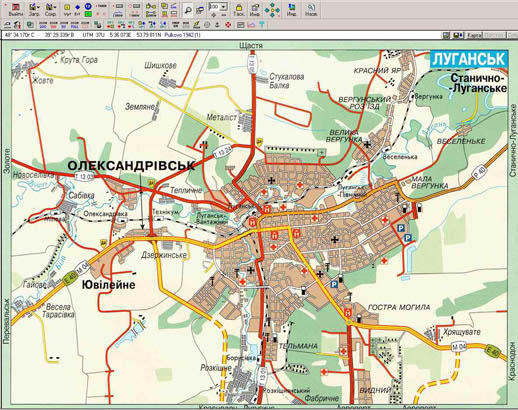Click the UTM 37U zone readout

[94, 35]
